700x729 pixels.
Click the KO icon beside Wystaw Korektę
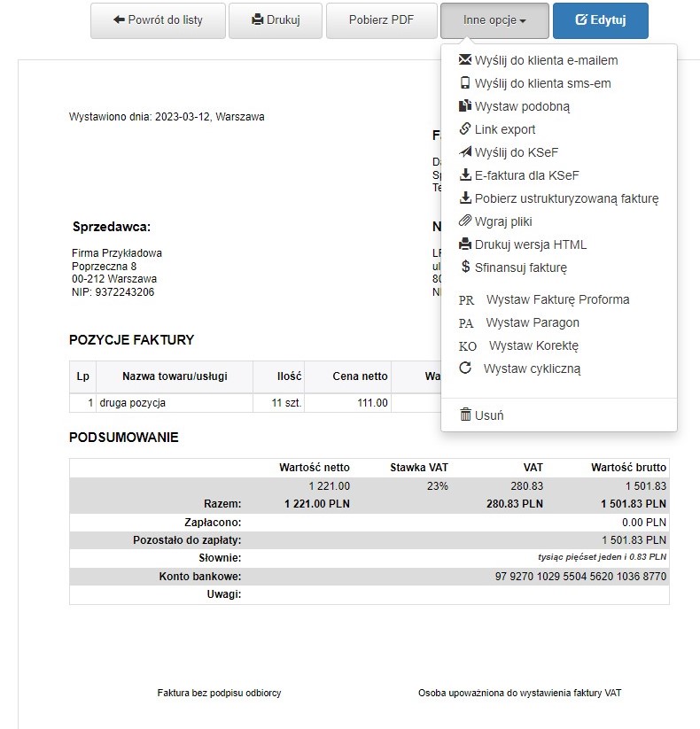coord(468,346)
